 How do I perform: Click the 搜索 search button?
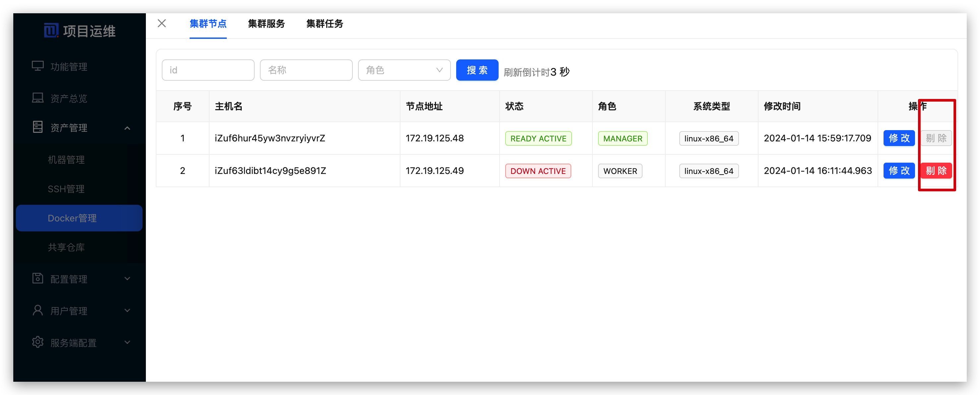point(477,70)
